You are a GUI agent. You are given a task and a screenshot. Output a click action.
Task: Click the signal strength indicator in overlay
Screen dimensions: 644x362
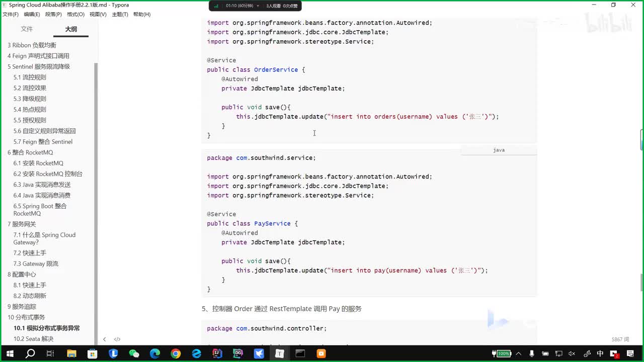click(x=216, y=6)
